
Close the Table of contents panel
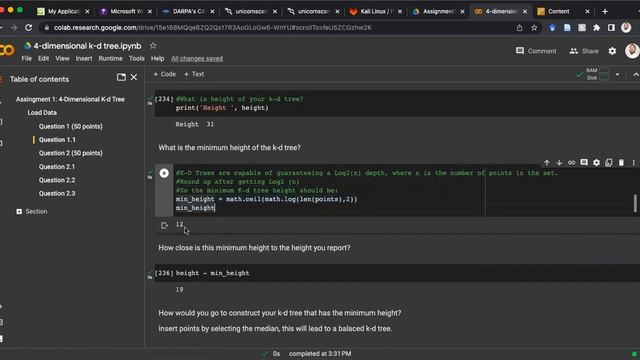pyautogui.click(x=134, y=77)
